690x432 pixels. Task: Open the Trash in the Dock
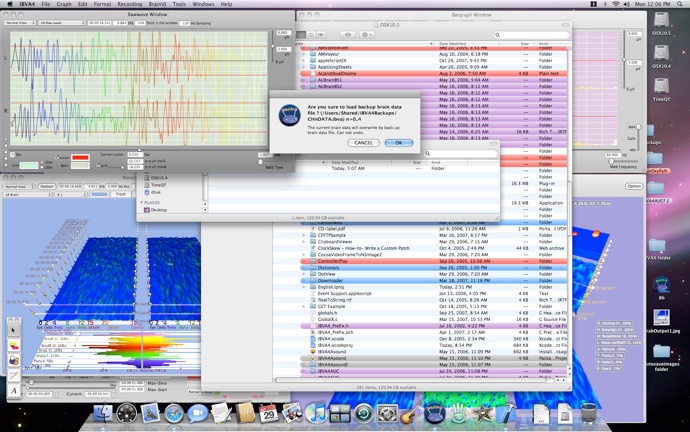point(588,414)
